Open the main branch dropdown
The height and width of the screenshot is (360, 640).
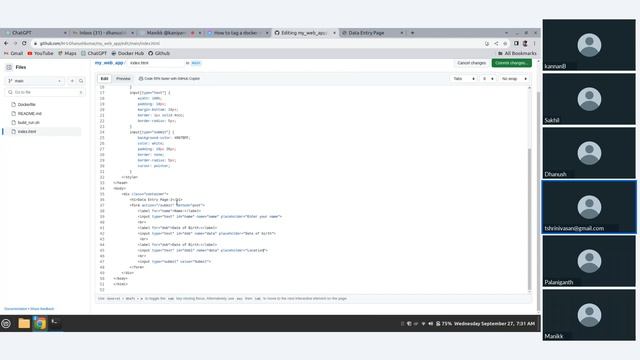coord(34,81)
